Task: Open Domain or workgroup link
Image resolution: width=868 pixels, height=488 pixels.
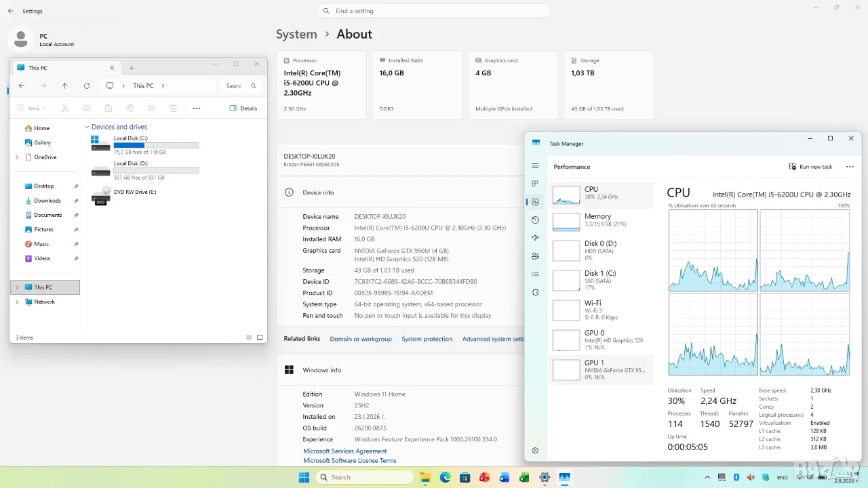Action: 361,339
